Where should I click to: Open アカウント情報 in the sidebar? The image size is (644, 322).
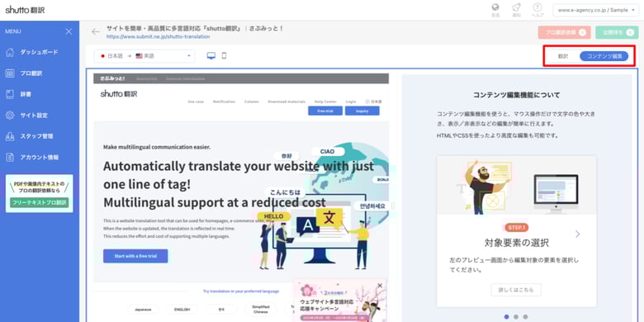coord(32,158)
